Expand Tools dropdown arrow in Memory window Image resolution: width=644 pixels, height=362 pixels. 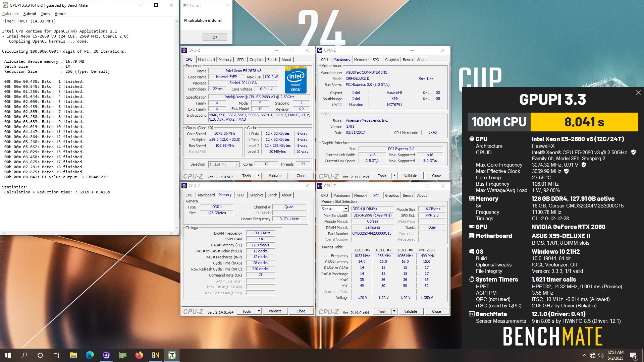pos(259,311)
